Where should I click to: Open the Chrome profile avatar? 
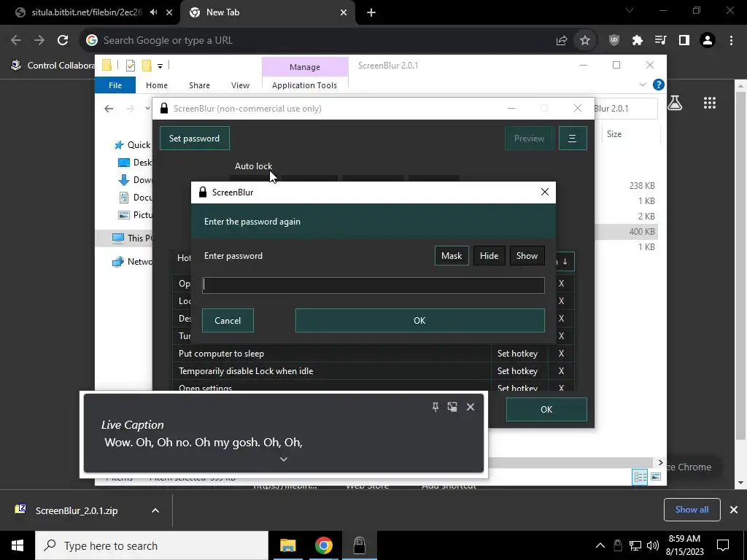pyautogui.click(x=708, y=41)
